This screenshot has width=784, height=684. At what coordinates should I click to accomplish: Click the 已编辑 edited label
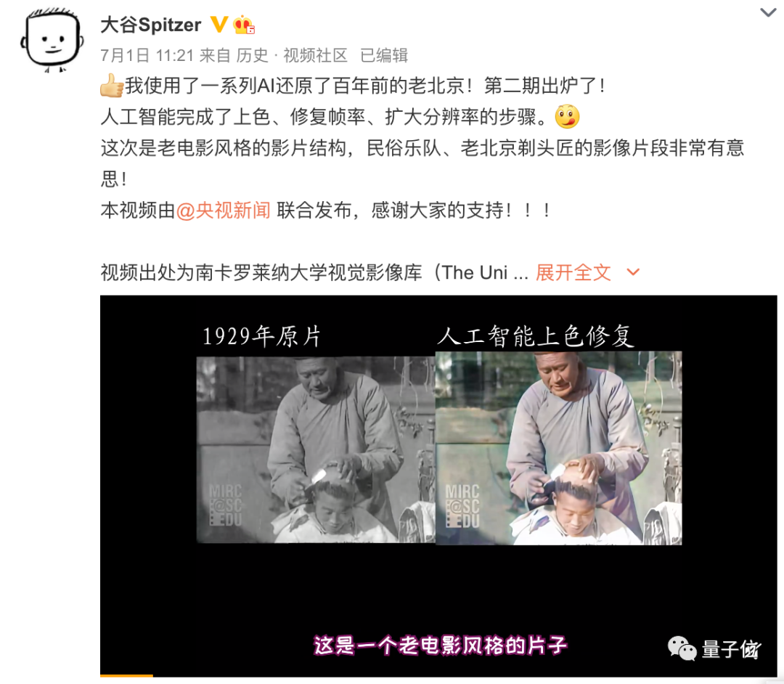tap(384, 55)
